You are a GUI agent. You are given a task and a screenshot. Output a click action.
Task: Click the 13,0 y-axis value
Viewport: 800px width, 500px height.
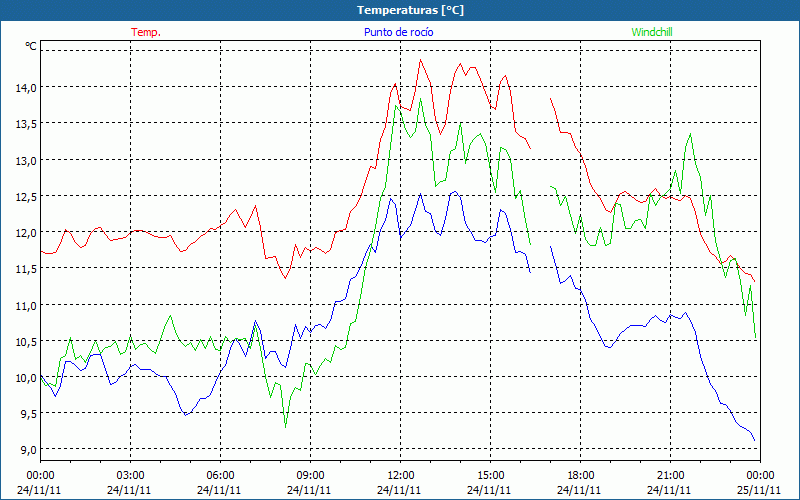click(26, 160)
